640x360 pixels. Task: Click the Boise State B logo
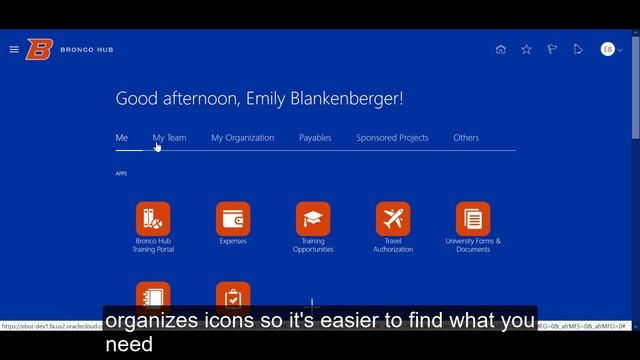click(x=40, y=49)
